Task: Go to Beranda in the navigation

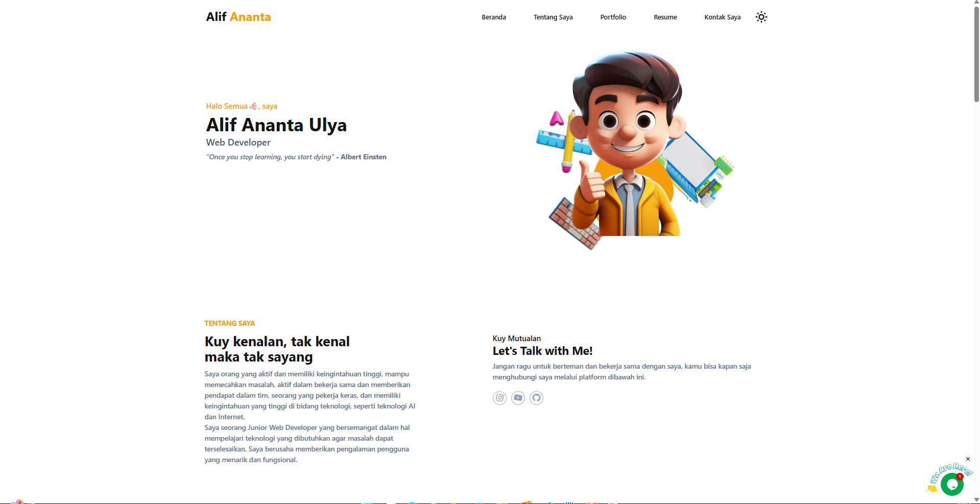Action: pyautogui.click(x=494, y=17)
